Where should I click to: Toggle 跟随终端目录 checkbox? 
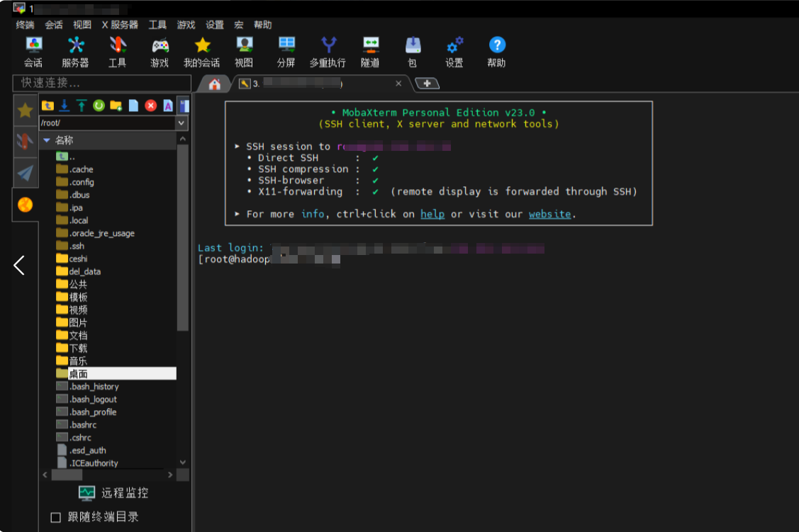click(x=55, y=517)
